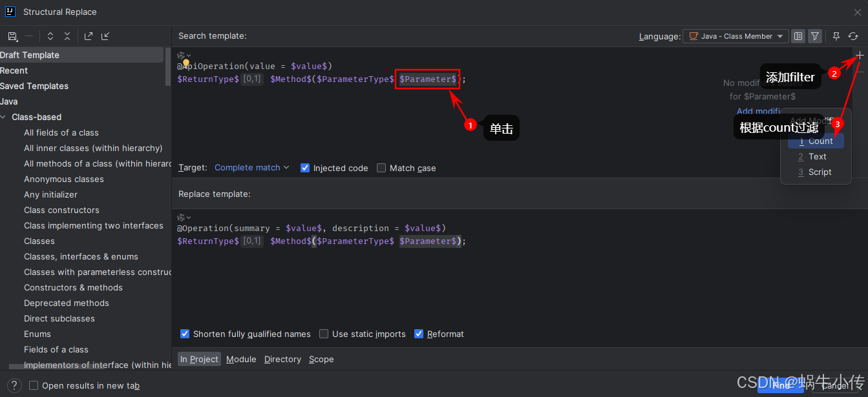This screenshot has height=397, width=868.
Task: Select the In Project scope tab
Action: [x=199, y=359]
